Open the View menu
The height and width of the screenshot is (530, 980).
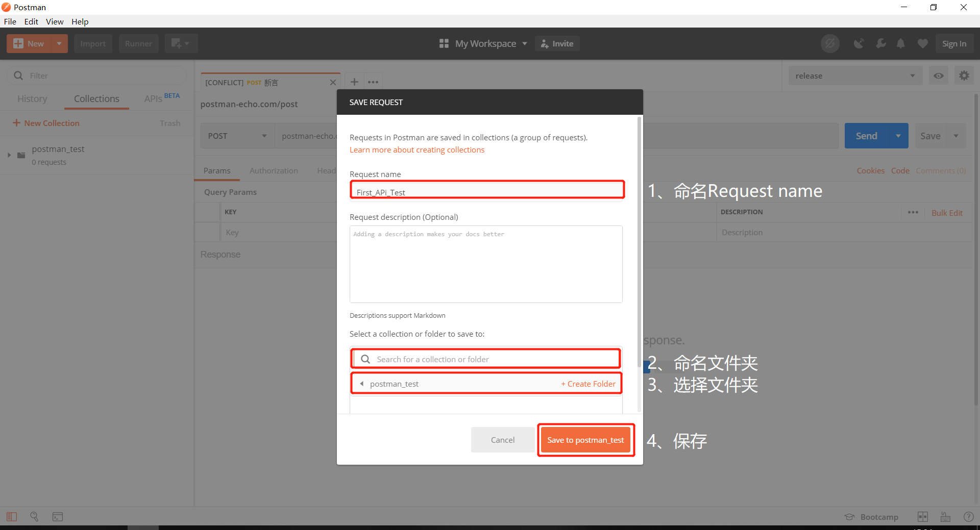coord(55,21)
